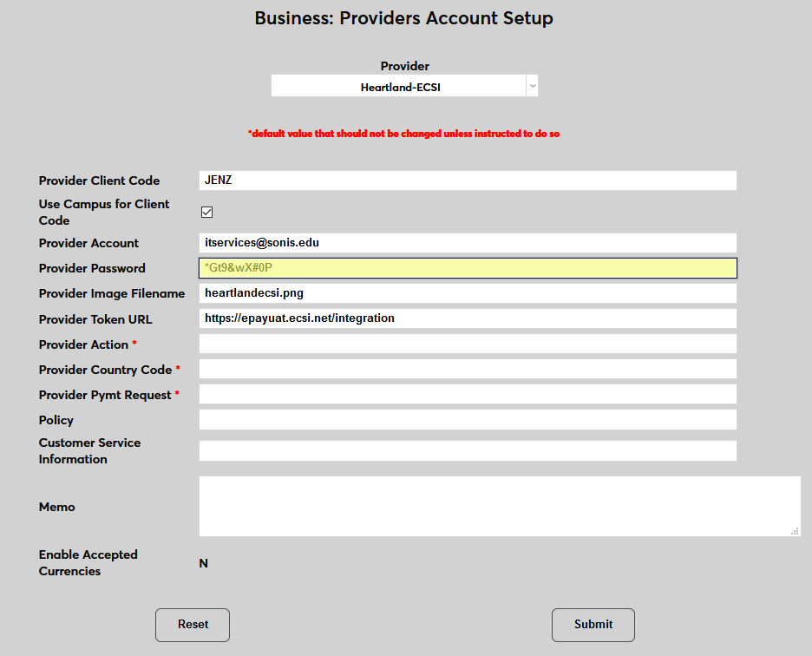Click the Provider dropdown chevron arrow
Viewport: 812px width, 656px height.
tap(532, 86)
